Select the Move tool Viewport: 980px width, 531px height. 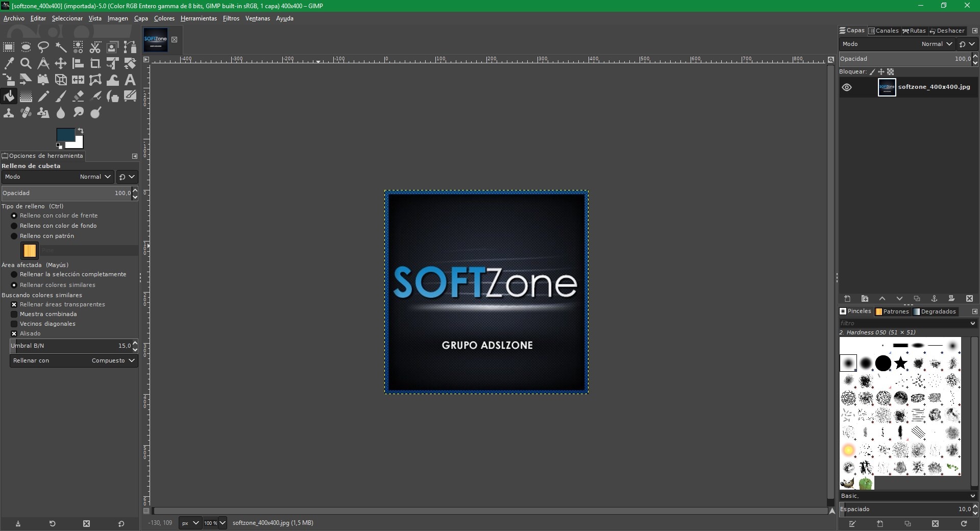pos(61,64)
